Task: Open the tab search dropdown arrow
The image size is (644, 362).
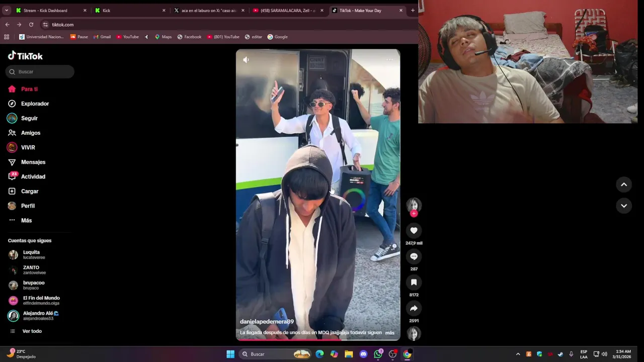Action: click(x=6, y=10)
